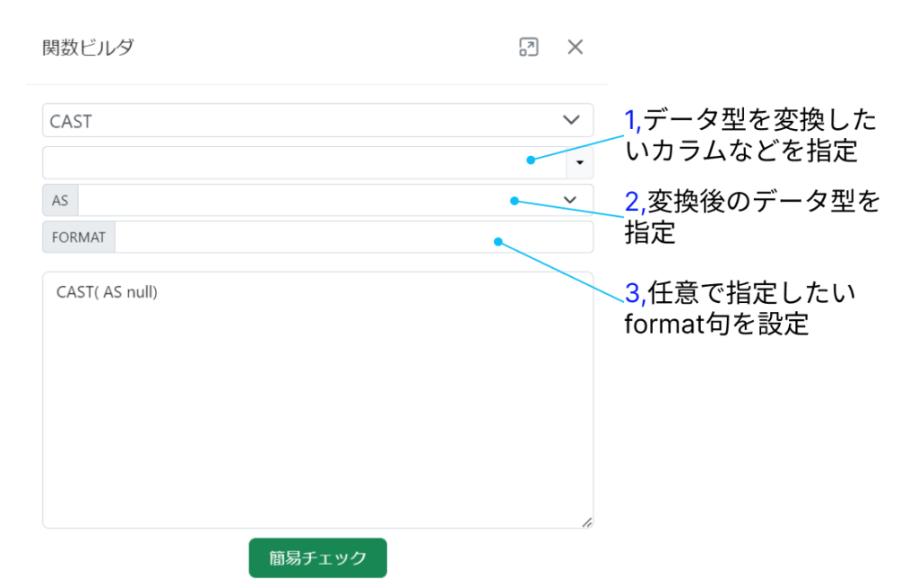Click the pop-out window icon in header
918x588 pixels.
click(x=529, y=48)
